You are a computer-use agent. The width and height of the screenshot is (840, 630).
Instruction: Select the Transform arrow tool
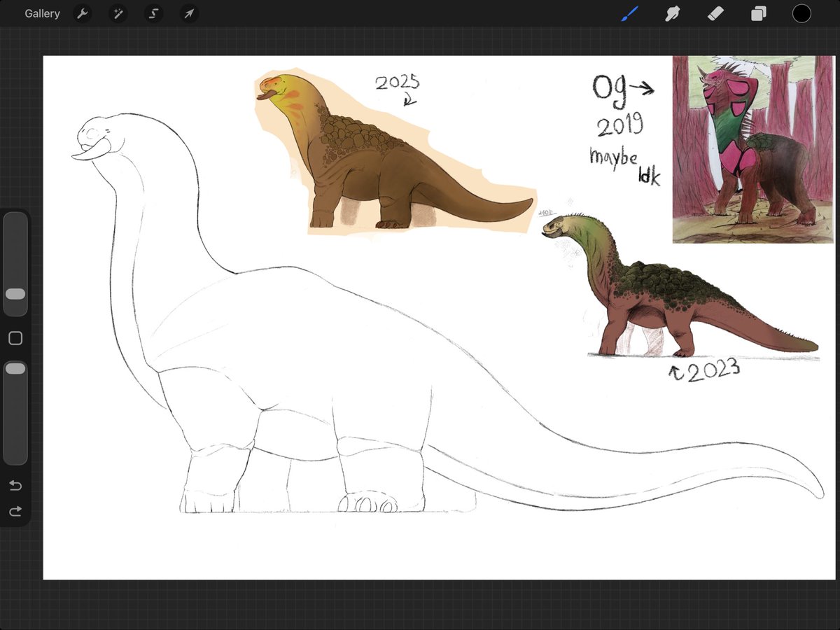click(189, 13)
